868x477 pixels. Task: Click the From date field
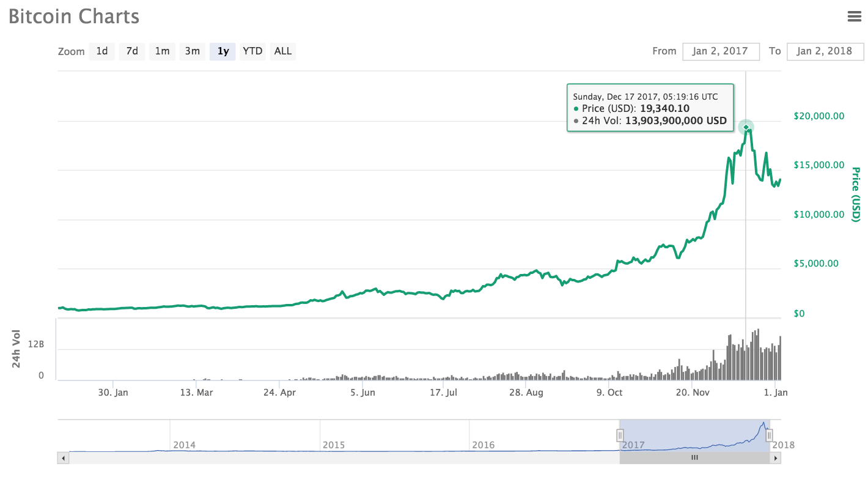click(721, 51)
